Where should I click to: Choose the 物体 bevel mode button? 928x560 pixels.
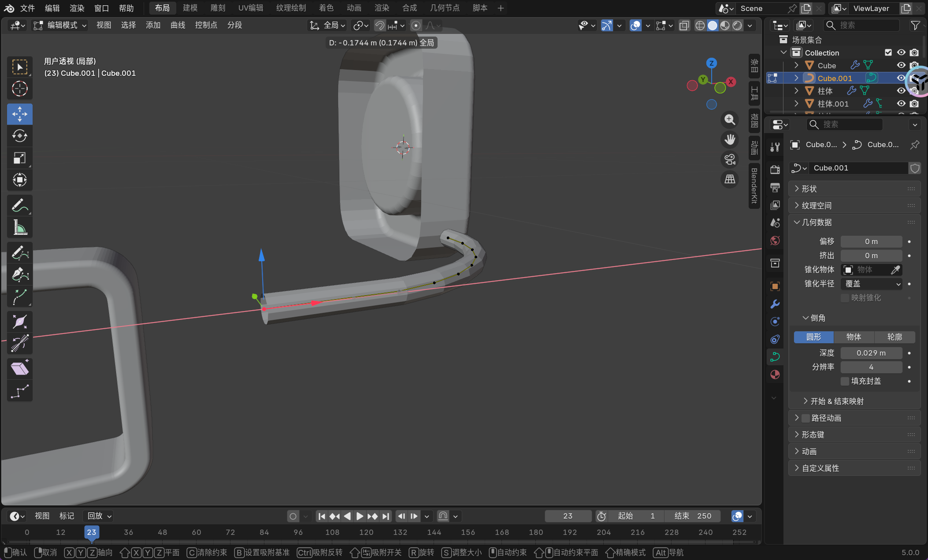[854, 337]
